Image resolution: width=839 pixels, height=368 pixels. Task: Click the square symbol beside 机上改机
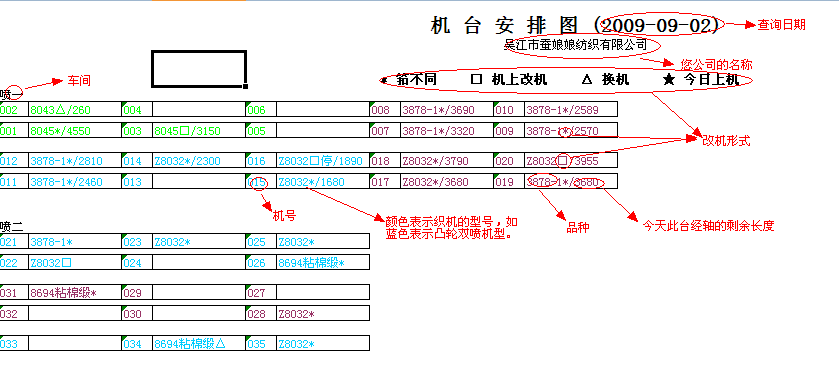[476, 80]
